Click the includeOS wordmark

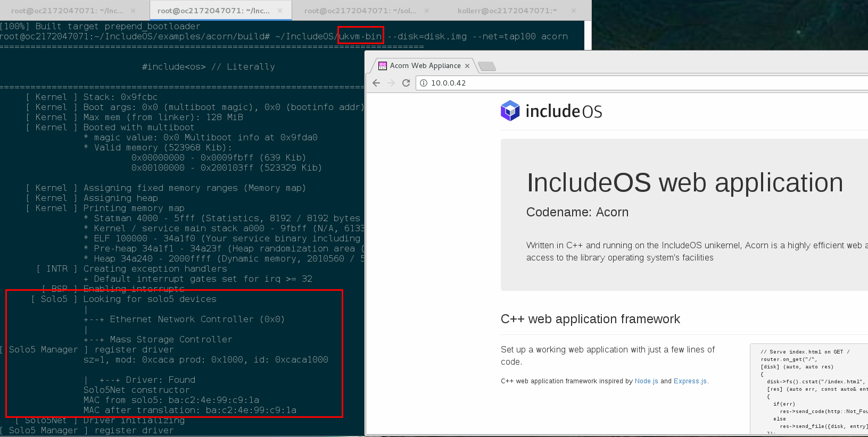pos(564,111)
